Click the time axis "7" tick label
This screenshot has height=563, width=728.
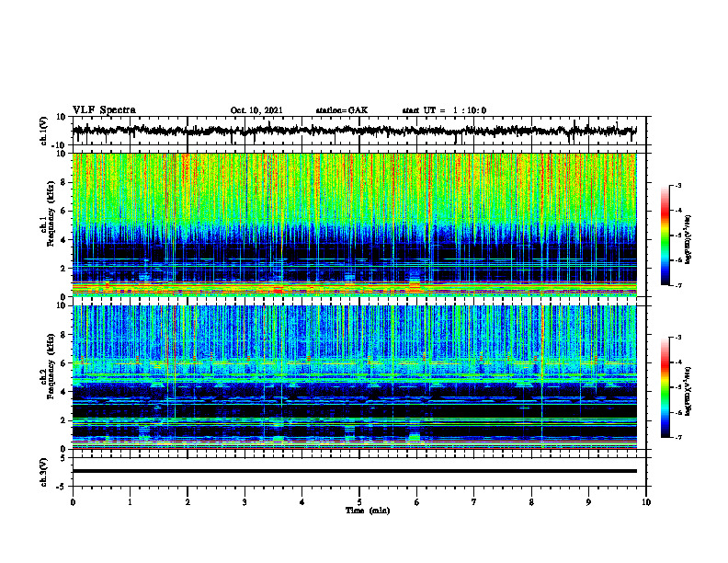(474, 502)
